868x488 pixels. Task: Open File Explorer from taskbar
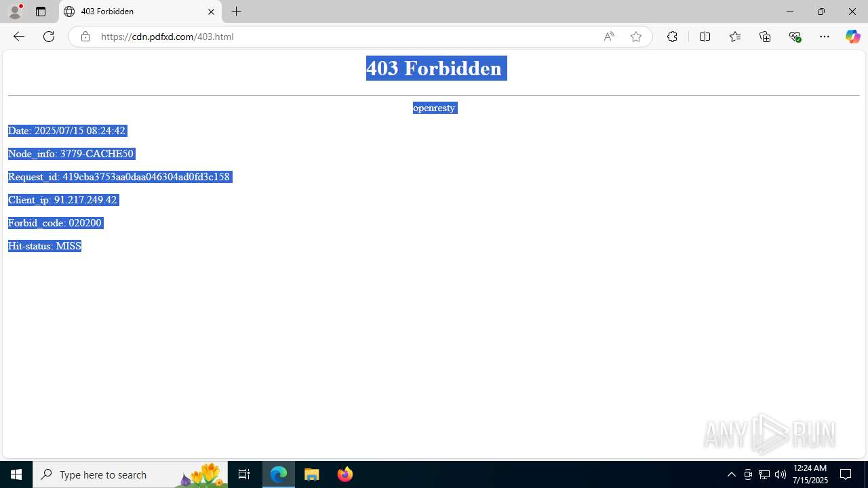point(312,474)
